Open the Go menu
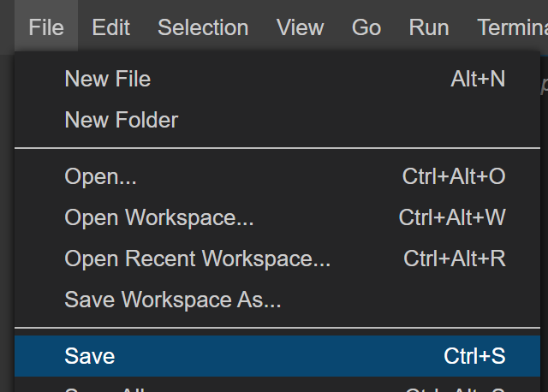Image resolution: width=548 pixels, height=392 pixels. click(x=366, y=27)
